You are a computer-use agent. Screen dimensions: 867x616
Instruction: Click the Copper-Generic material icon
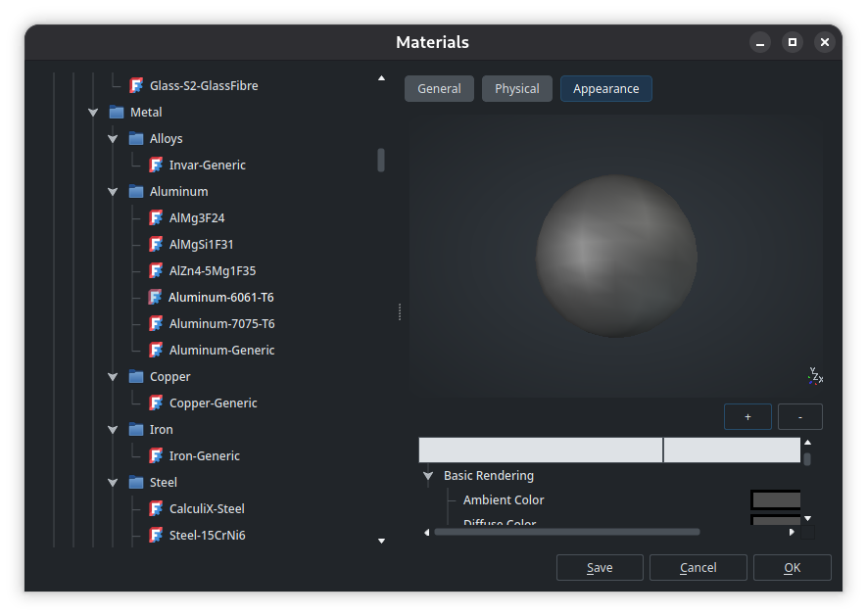[156, 403]
